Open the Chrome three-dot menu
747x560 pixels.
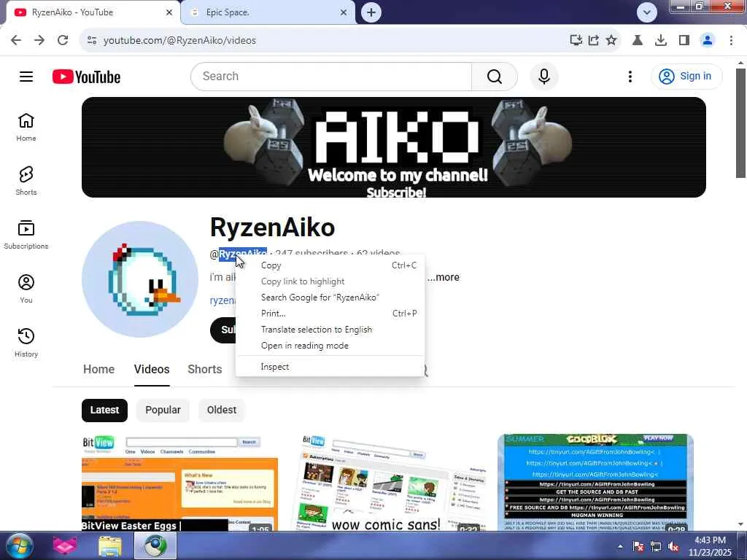731,41
